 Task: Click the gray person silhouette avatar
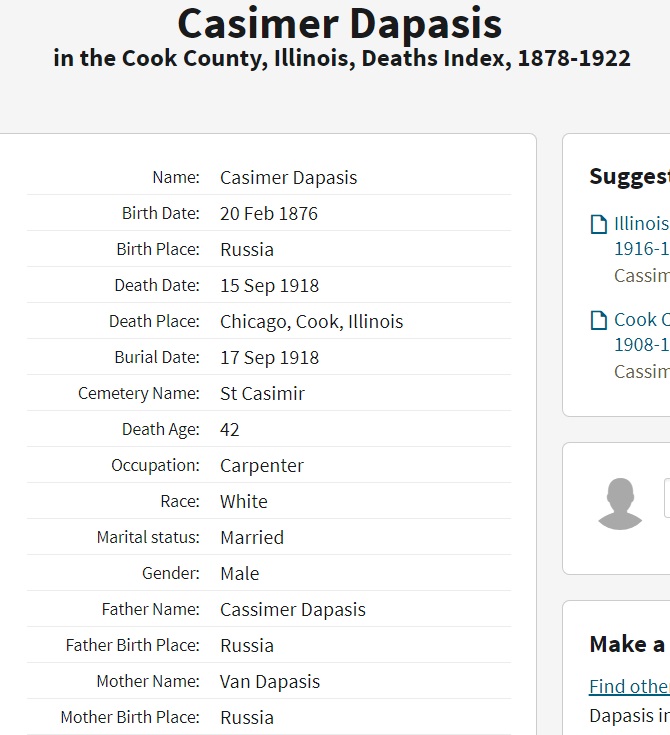point(620,504)
